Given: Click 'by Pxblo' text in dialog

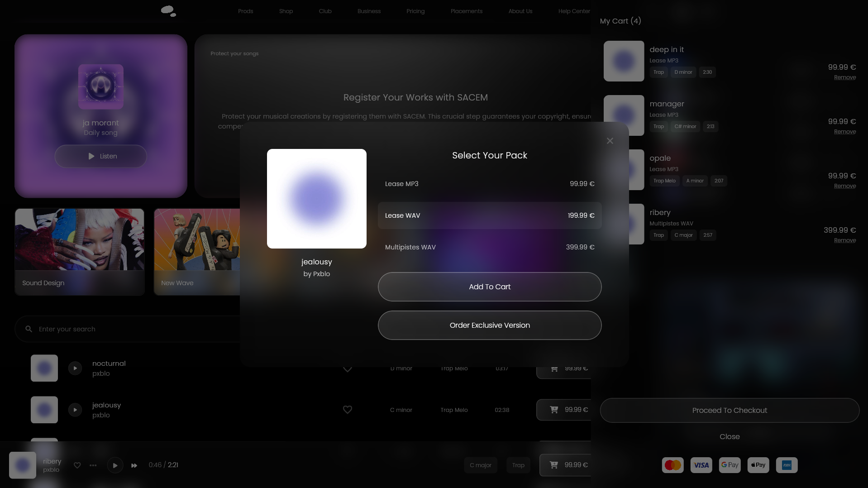Looking at the screenshot, I should point(317,274).
